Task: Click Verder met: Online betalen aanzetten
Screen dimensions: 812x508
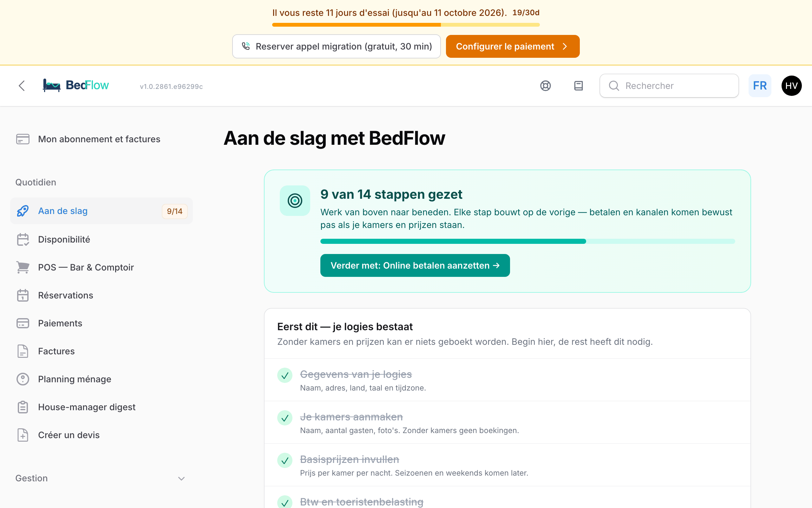Action: [415, 265]
